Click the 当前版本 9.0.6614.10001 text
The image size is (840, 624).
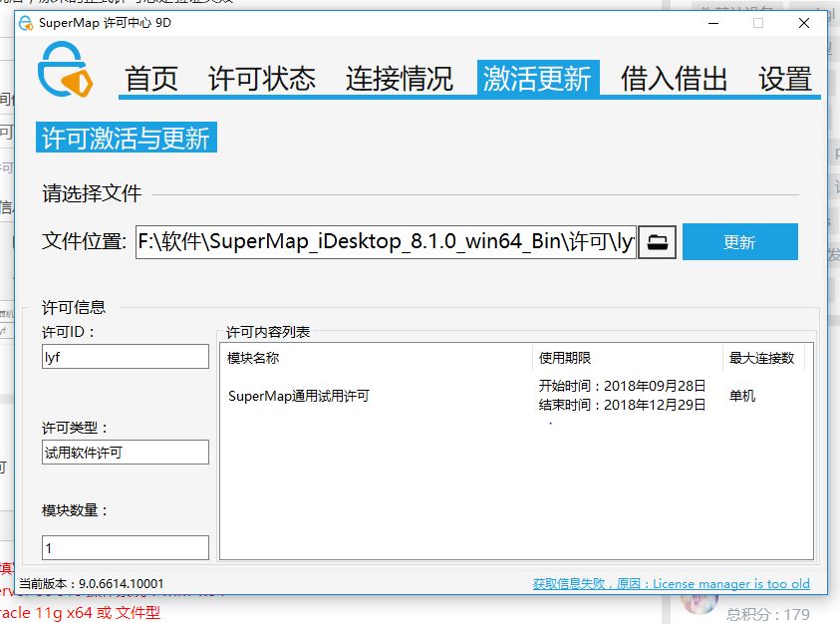92,584
